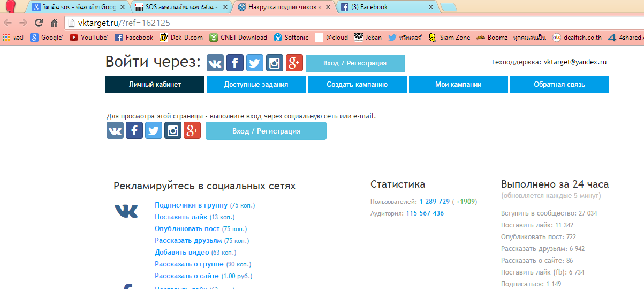Click the browser home icon

pyautogui.click(x=54, y=23)
